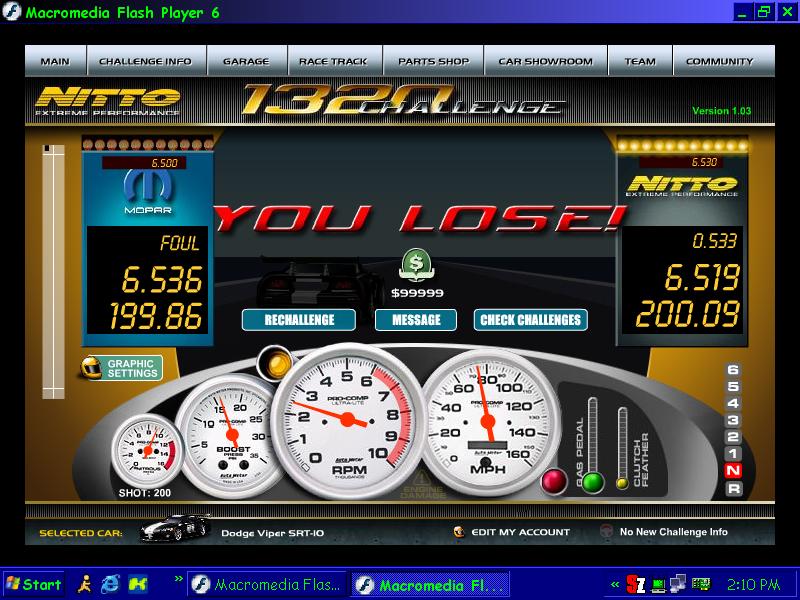Go to the CHALLENGE INFO section
This screenshot has width=800, height=600.
click(146, 61)
